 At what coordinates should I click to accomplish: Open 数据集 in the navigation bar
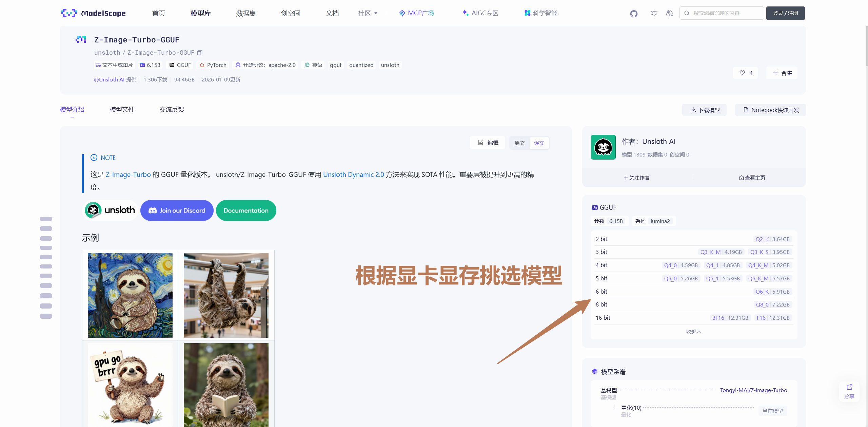coord(246,13)
